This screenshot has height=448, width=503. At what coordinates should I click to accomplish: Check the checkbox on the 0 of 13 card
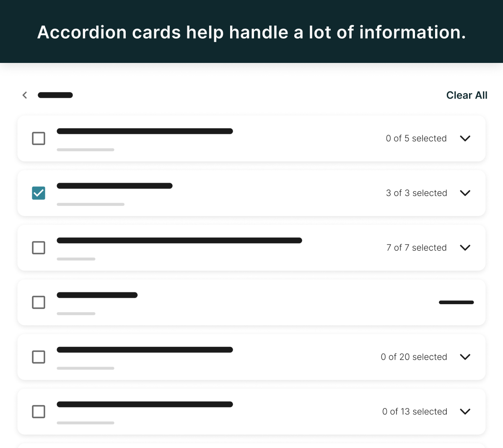click(x=39, y=412)
